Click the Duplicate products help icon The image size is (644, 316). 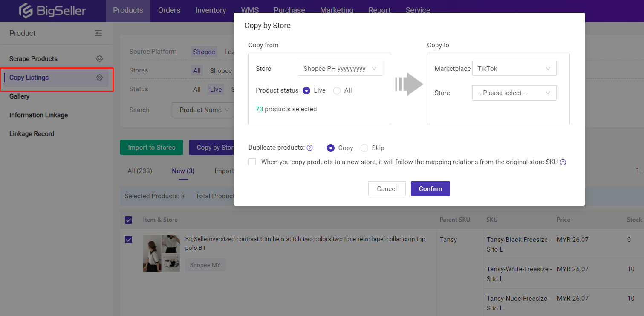(x=310, y=148)
